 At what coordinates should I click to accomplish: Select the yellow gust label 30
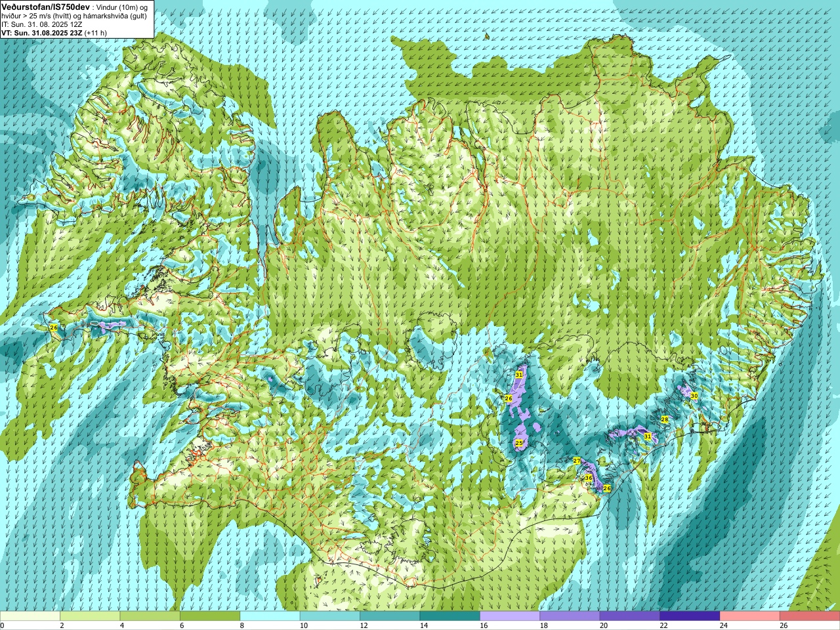(694, 396)
